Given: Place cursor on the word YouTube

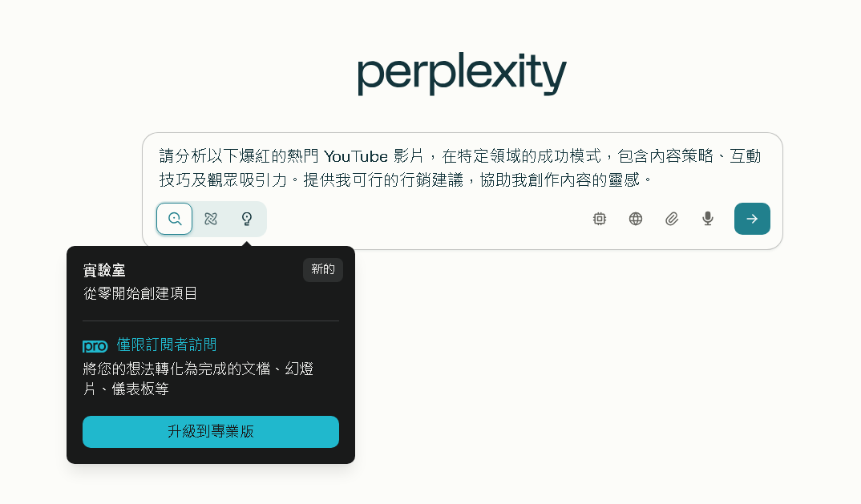Looking at the screenshot, I should [x=356, y=156].
